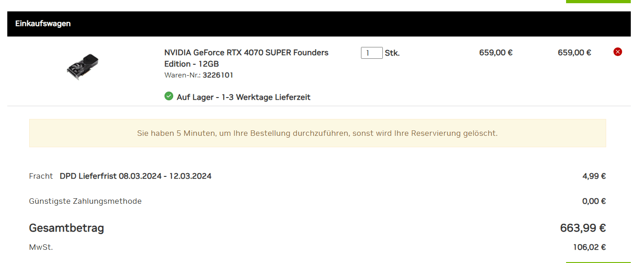Image resolution: width=644 pixels, height=263 pixels.
Task: Click 'Auf Lager - 1-3 Werktage Lieferzeit' text
Action: click(x=243, y=97)
